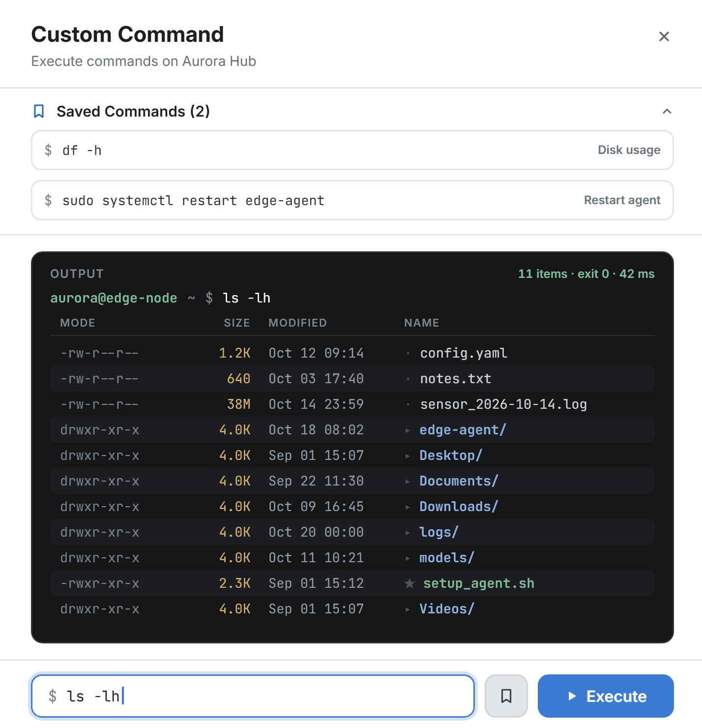Click the config.yaml file name
The height and width of the screenshot is (728, 702).
point(464,353)
